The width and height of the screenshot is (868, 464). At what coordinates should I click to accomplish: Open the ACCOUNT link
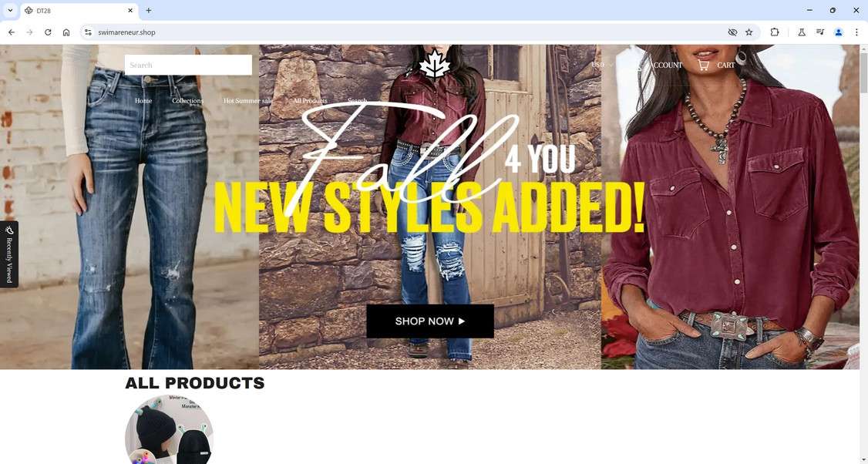[666, 66]
